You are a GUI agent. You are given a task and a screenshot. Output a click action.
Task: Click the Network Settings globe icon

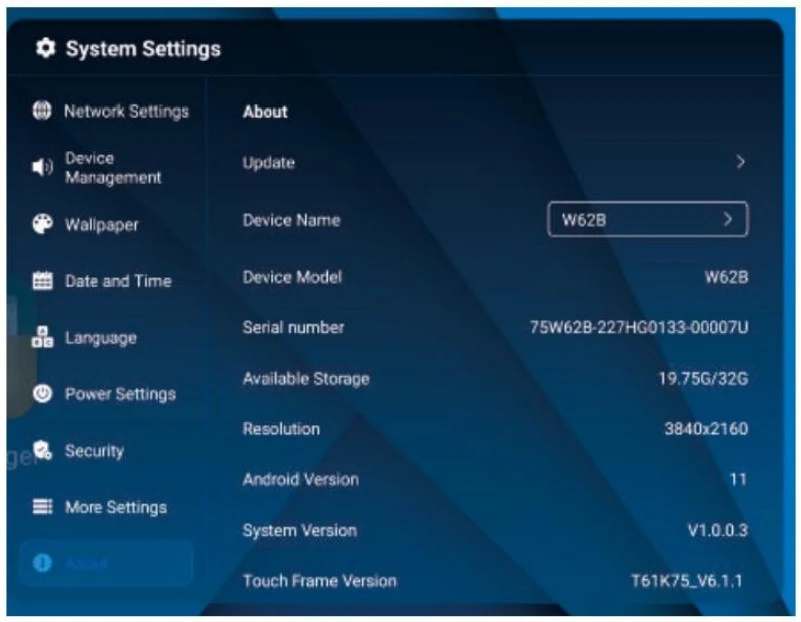[x=42, y=110]
